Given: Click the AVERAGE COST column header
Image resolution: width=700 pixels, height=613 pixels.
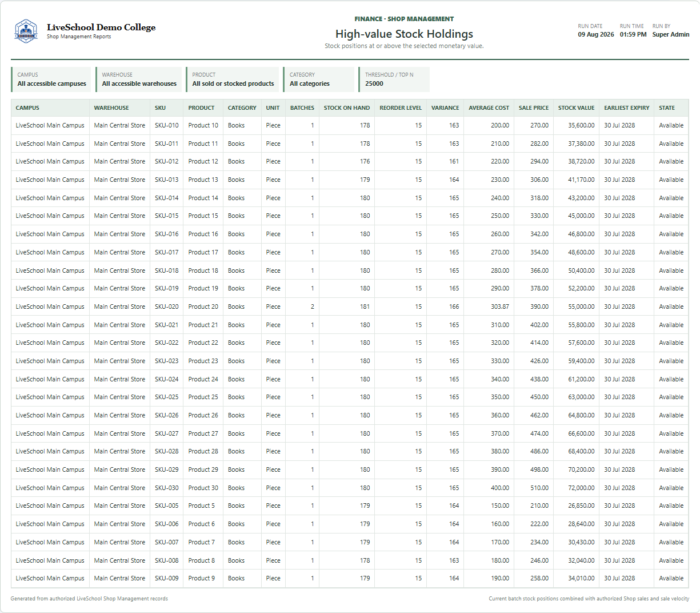Looking at the screenshot, I should tap(489, 108).
